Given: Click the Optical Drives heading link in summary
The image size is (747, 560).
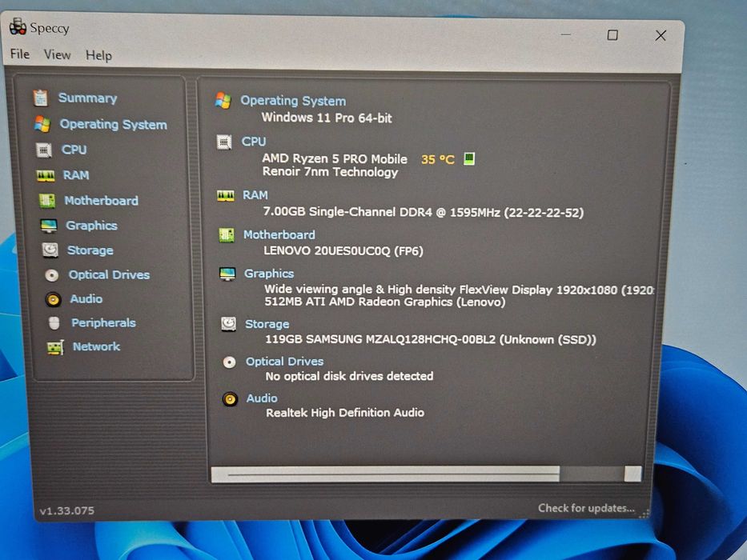Looking at the screenshot, I should (284, 362).
